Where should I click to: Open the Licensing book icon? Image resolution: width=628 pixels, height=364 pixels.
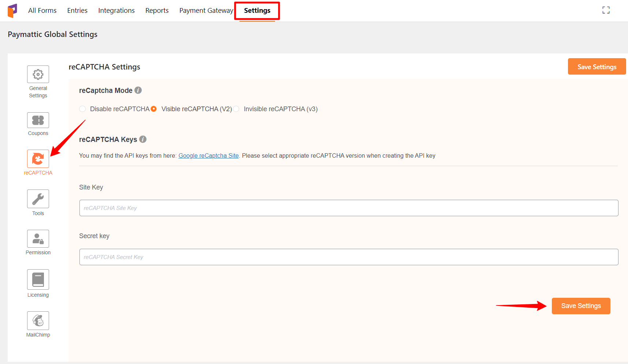[38, 279]
